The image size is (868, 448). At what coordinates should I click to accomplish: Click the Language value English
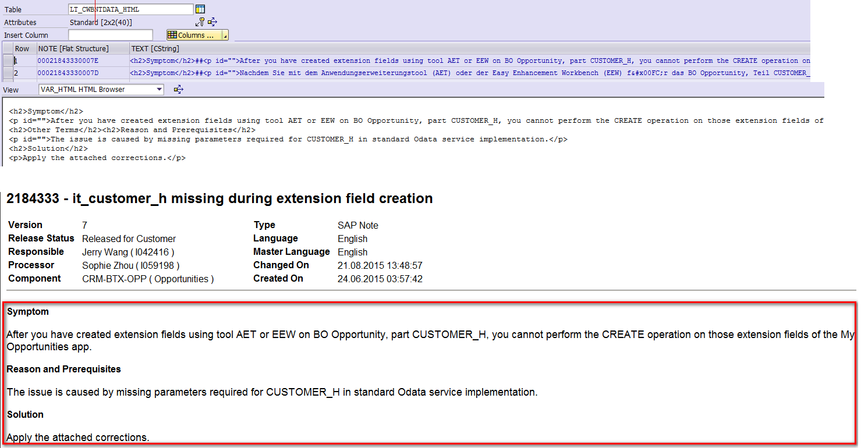[x=353, y=239]
